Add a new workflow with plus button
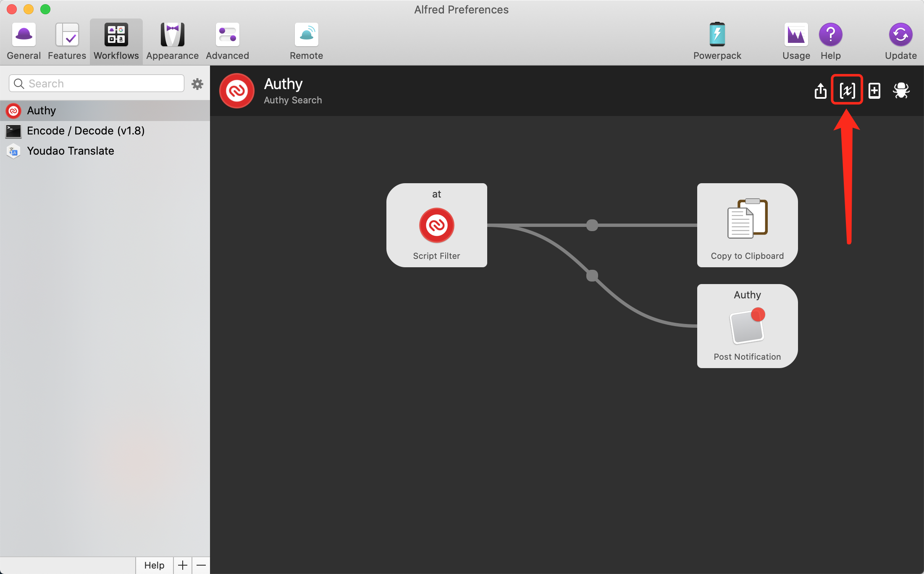This screenshot has width=924, height=574. (x=183, y=565)
